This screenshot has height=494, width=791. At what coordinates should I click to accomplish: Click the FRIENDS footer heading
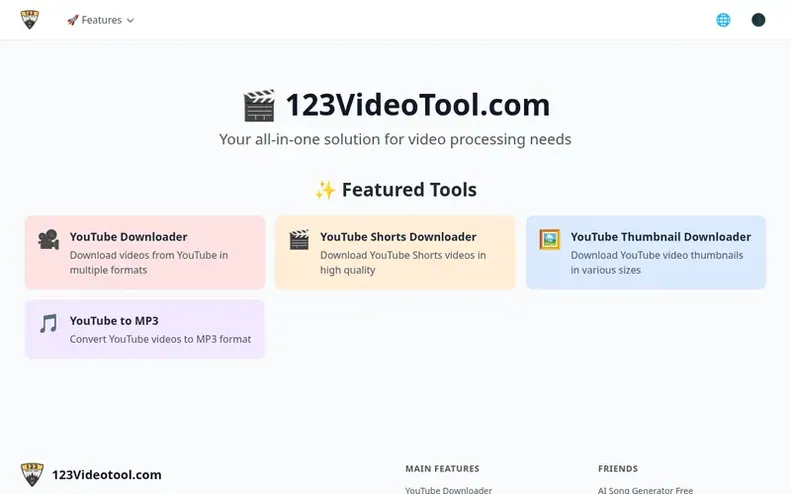click(618, 468)
